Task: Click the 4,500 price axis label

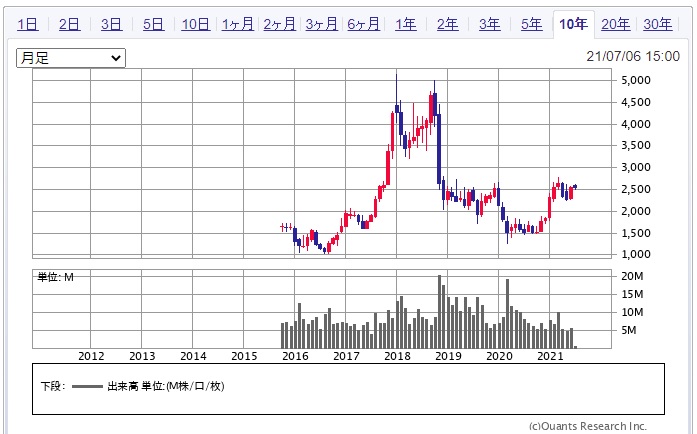Action: coord(636,102)
